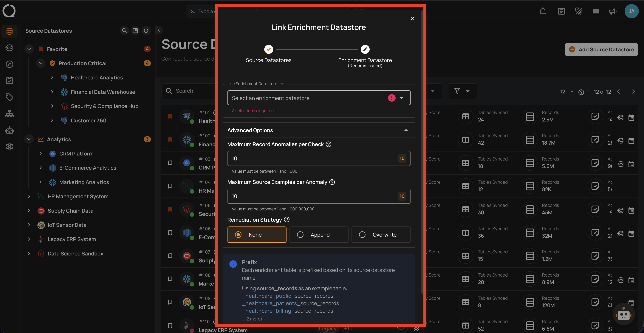Click Add Source Datastore button

point(601,50)
